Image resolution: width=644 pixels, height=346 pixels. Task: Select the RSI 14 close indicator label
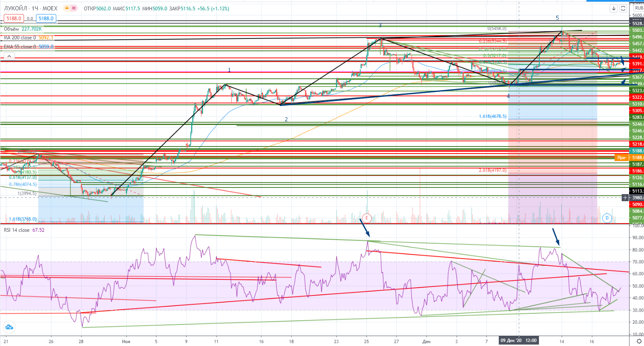click(17, 230)
